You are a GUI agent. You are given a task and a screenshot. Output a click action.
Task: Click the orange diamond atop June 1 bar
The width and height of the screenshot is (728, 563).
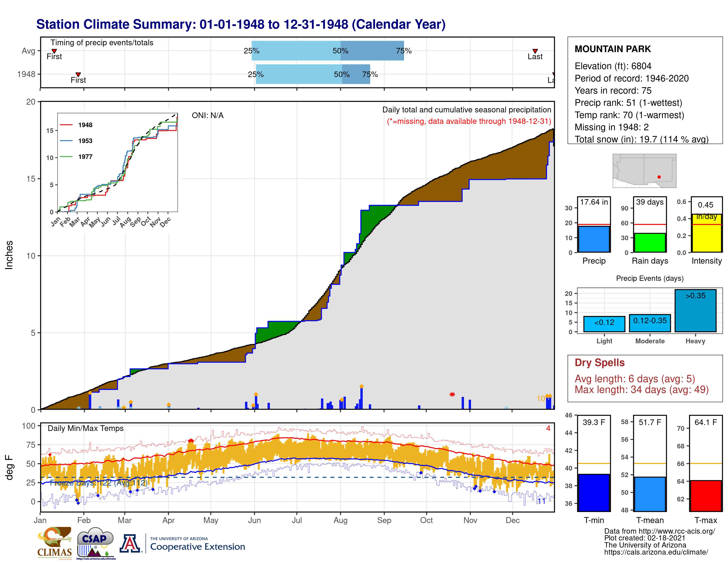256,394
